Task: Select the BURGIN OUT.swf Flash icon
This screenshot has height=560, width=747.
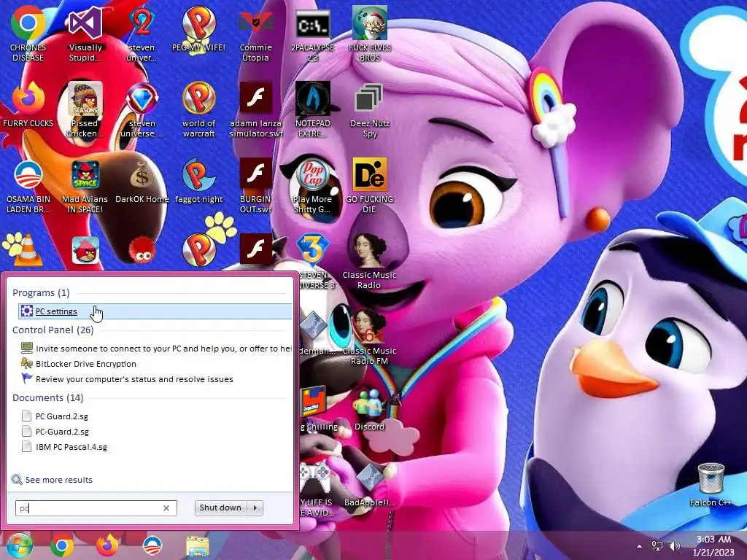Action: 256,186
